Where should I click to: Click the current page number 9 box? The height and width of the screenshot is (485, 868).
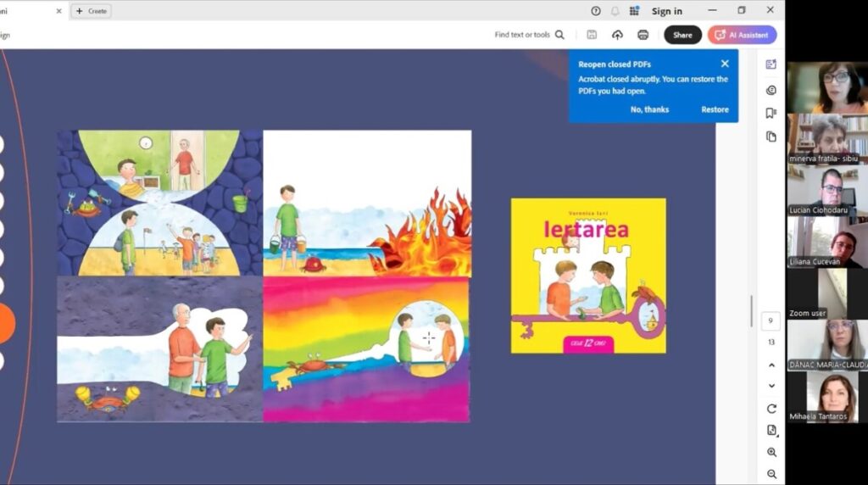(771, 321)
